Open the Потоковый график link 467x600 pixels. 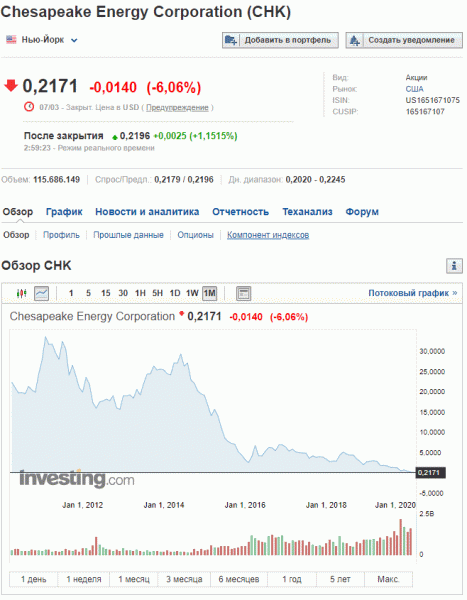click(x=413, y=293)
